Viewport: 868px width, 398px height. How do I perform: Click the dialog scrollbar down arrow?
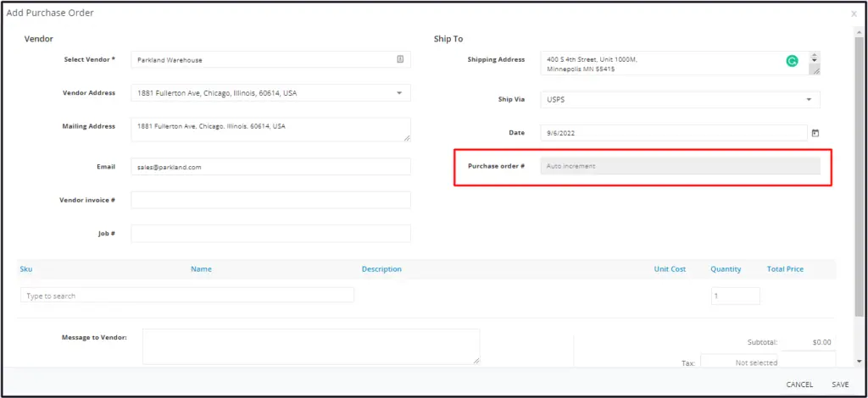point(859,361)
